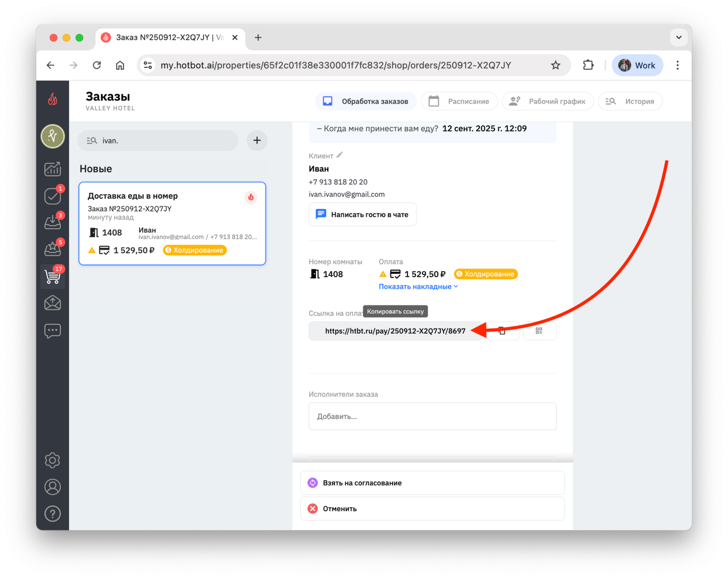This screenshot has height=578, width=728.
Task: Click the Исполнители заказа Добавить field
Action: pos(432,416)
